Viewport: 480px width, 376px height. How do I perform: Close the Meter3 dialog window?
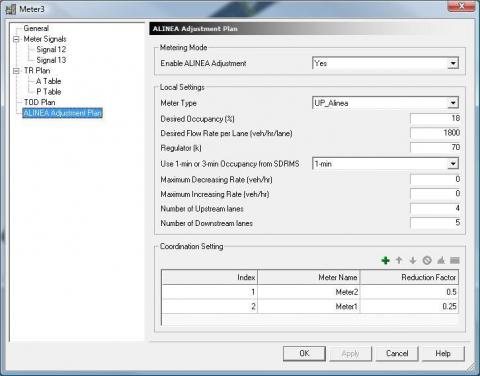tap(461, 6)
